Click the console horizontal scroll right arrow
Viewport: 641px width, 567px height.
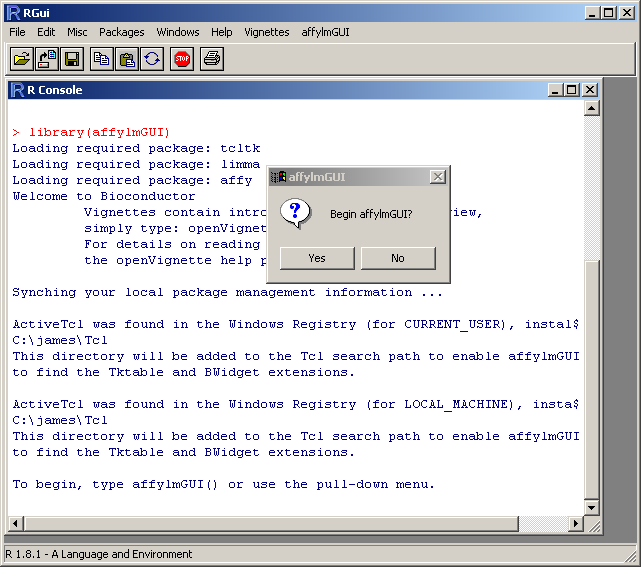pos(575,524)
